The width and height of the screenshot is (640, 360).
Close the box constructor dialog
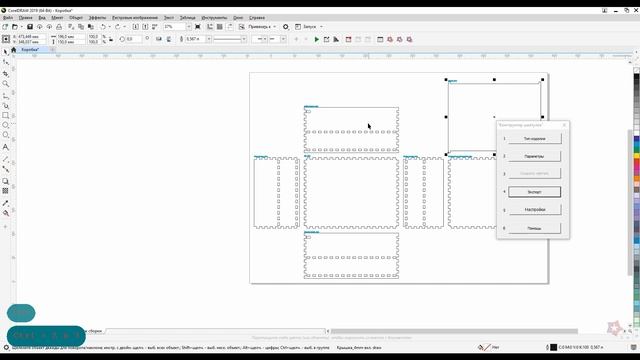click(x=564, y=125)
